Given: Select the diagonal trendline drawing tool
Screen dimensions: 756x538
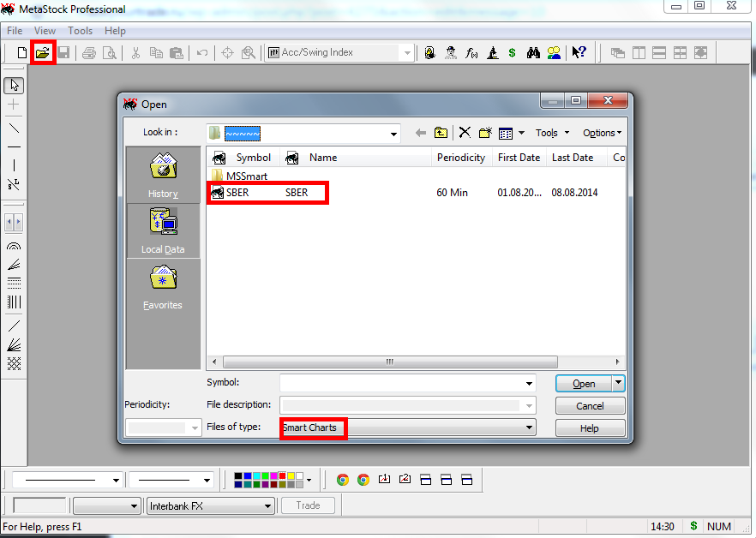Looking at the screenshot, I should (x=14, y=129).
